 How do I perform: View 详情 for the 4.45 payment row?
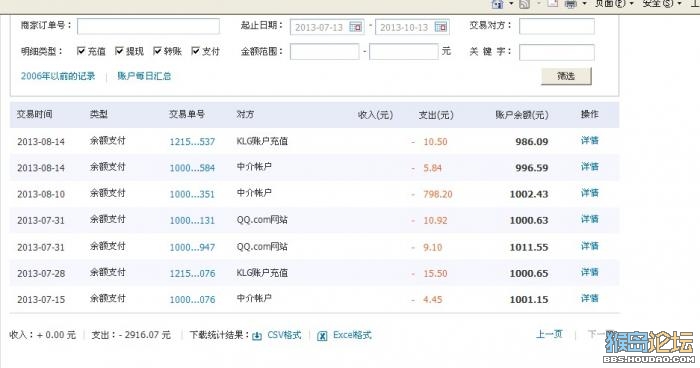(590, 298)
